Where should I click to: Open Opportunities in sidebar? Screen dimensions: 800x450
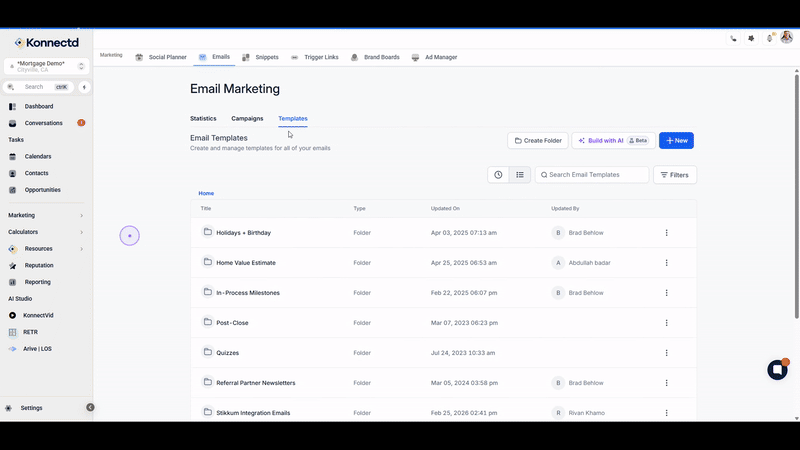click(x=42, y=190)
